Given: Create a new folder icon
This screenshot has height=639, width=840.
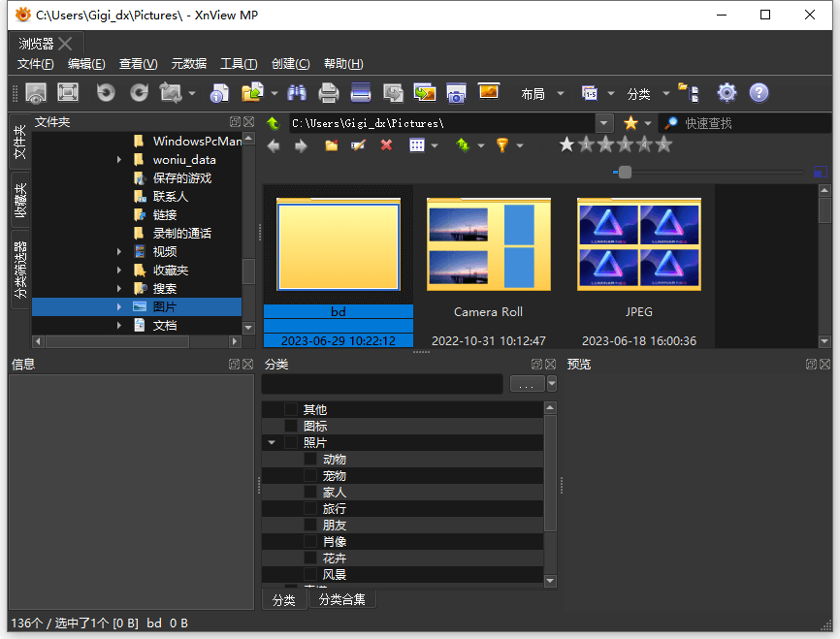Looking at the screenshot, I should [332, 145].
